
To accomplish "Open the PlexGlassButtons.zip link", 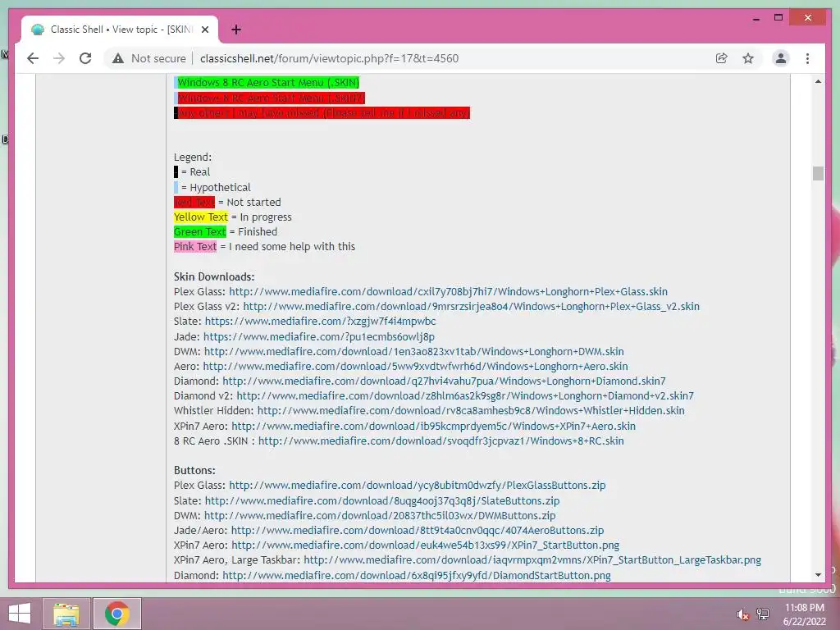I will (418, 486).
